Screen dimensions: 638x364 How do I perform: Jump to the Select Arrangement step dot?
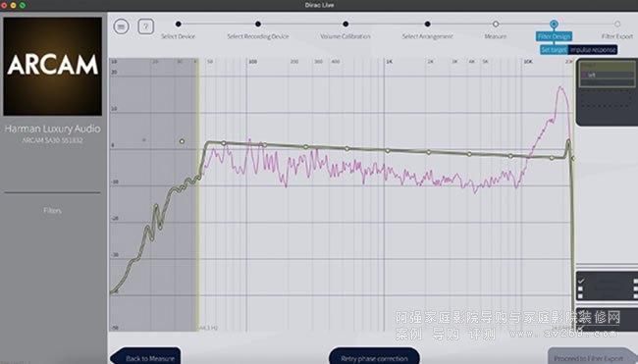point(427,24)
